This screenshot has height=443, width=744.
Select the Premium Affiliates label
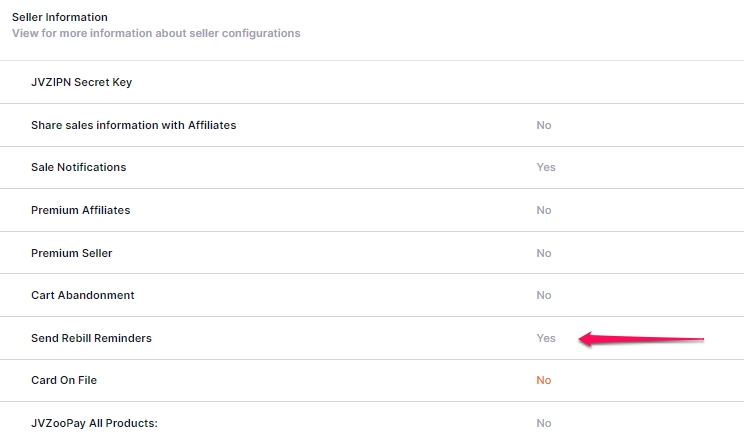pyautogui.click(x=81, y=210)
